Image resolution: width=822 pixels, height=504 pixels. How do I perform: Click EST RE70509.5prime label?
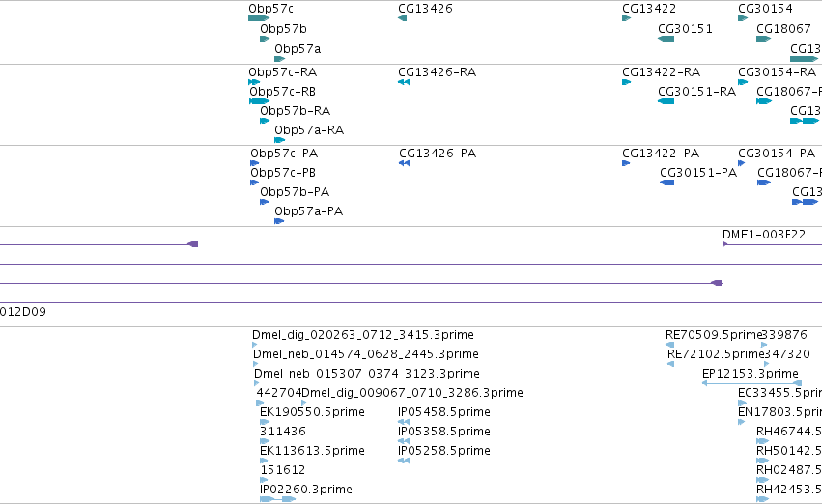pos(714,335)
